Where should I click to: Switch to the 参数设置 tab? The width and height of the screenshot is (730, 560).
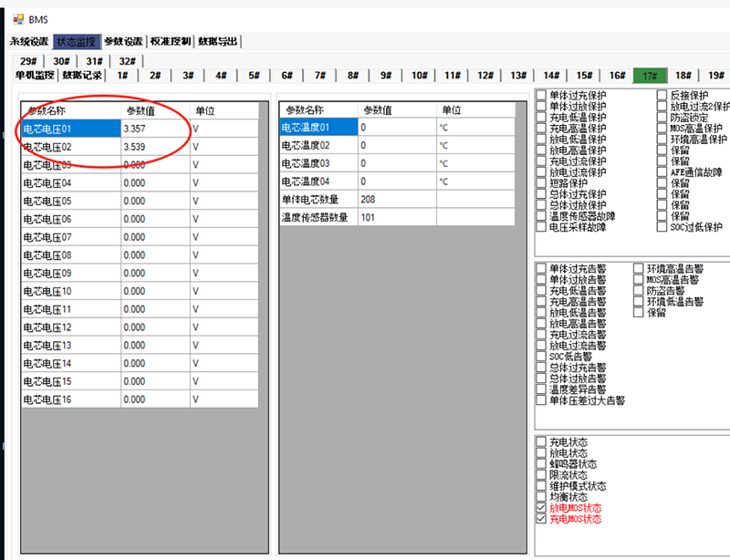click(122, 41)
